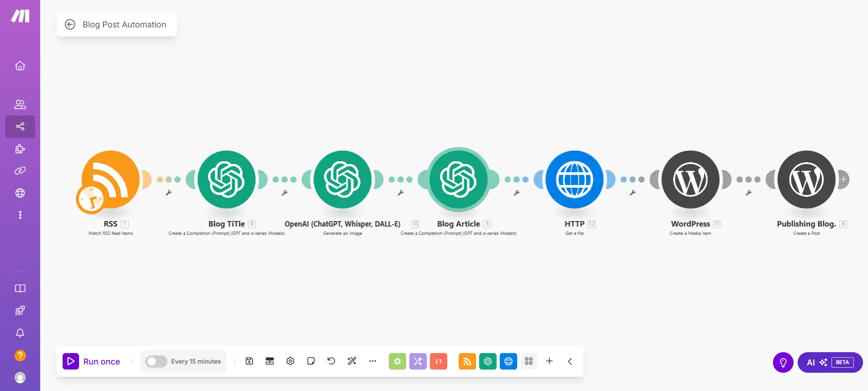Open the Team users icon in sidebar
The image size is (868, 391).
pos(20,105)
